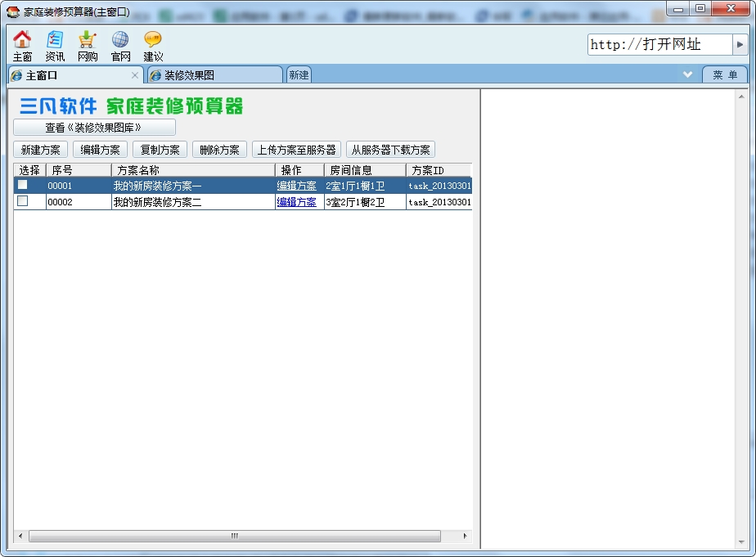Image resolution: width=756 pixels, height=557 pixels.
Task: Open the 菜单 menu button
Action: click(x=725, y=74)
